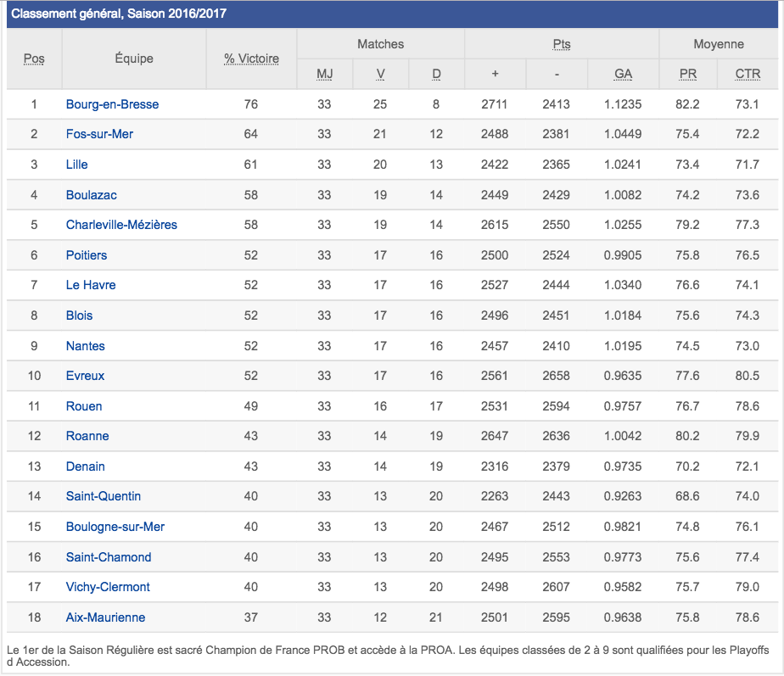Screen dimensions: 784x676
Task: Click the CTR column header
Action: pyautogui.click(x=748, y=74)
